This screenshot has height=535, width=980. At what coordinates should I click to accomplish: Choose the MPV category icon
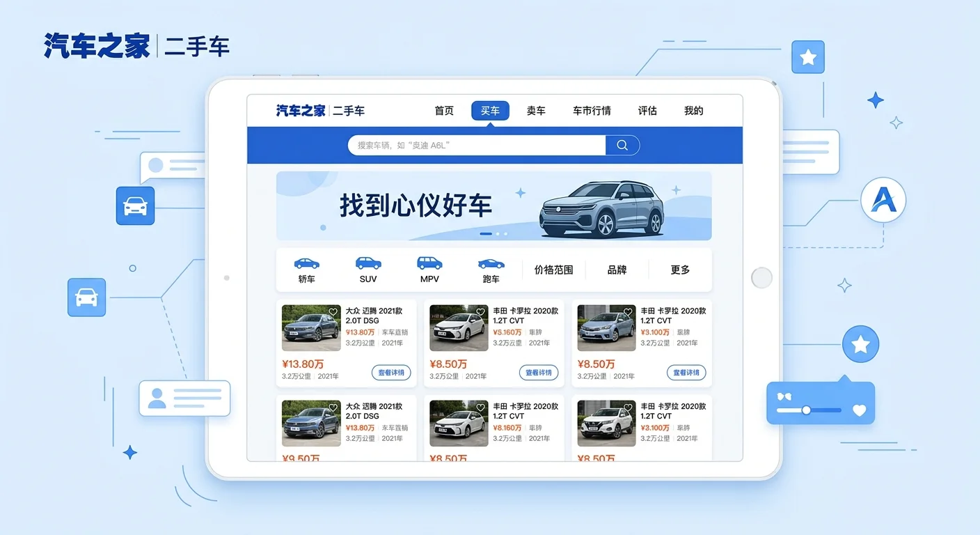[x=429, y=270]
